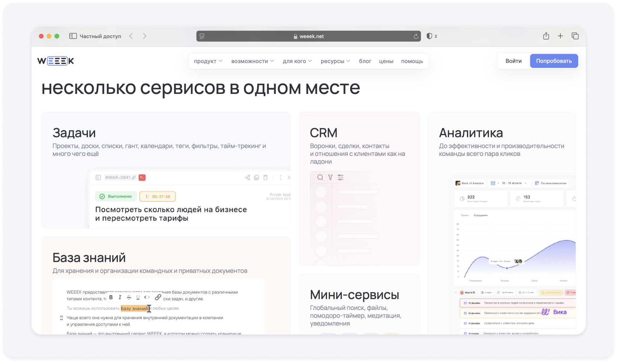617x364 pixels.
Task: Reload the page with refresh icon
Action: 416,36
